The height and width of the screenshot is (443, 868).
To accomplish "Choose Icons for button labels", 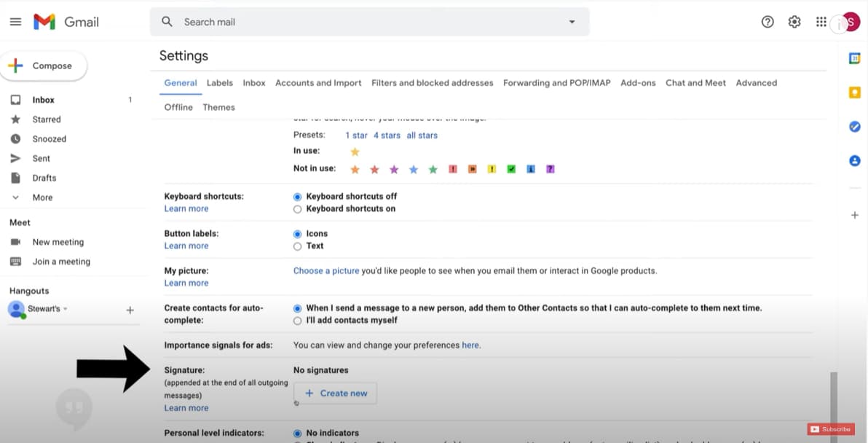I will pos(297,234).
